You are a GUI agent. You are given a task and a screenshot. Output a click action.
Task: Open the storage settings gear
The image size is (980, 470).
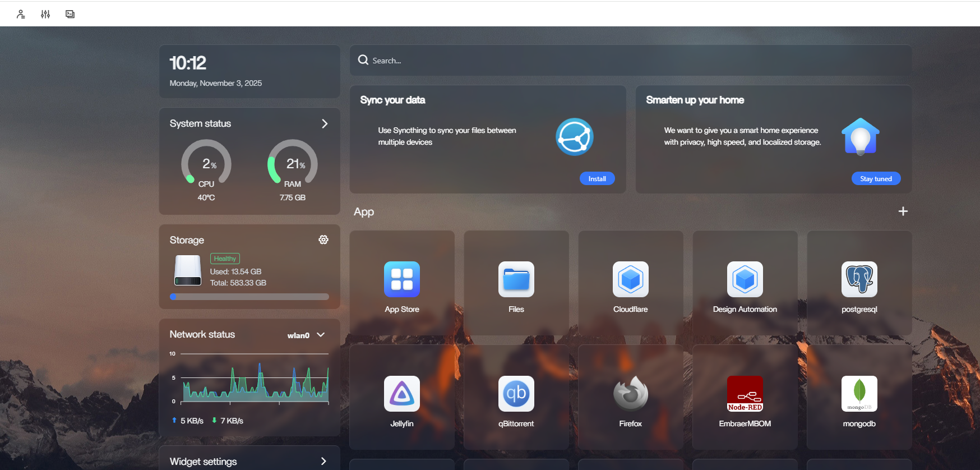tap(323, 239)
